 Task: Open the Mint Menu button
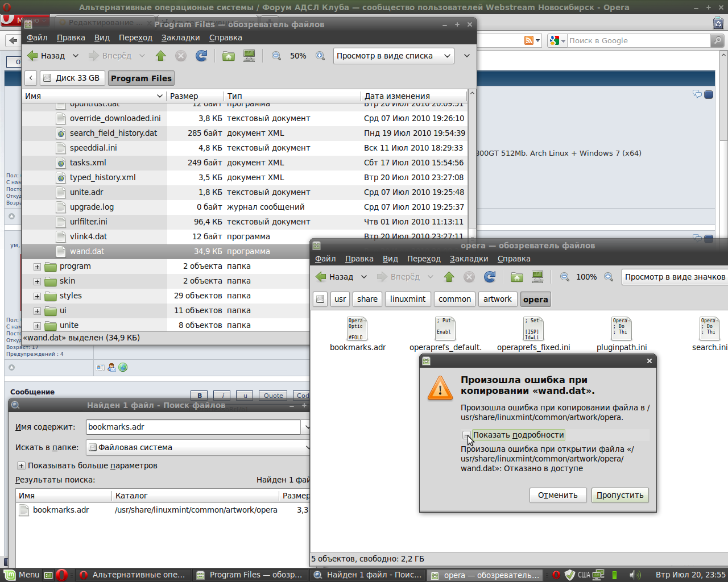pos(23,575)
